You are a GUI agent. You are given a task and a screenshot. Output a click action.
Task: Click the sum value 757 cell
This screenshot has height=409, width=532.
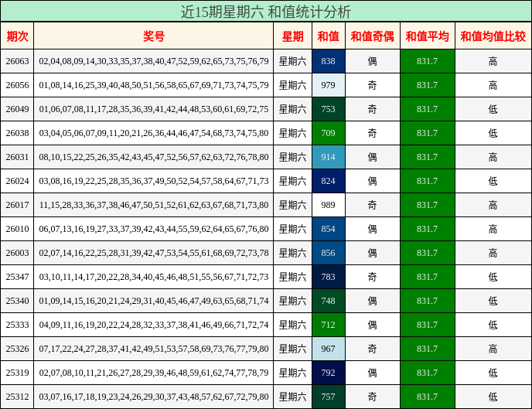329,397
